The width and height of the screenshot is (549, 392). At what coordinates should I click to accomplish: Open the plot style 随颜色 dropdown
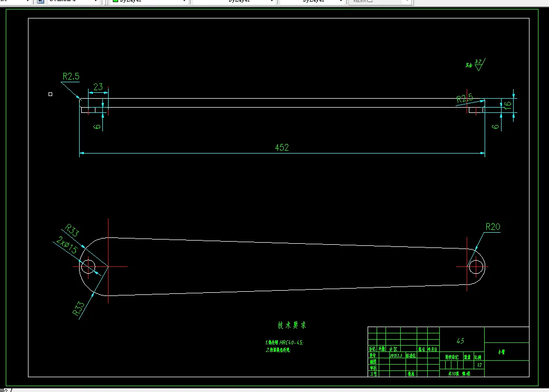[x=380, y=2]
